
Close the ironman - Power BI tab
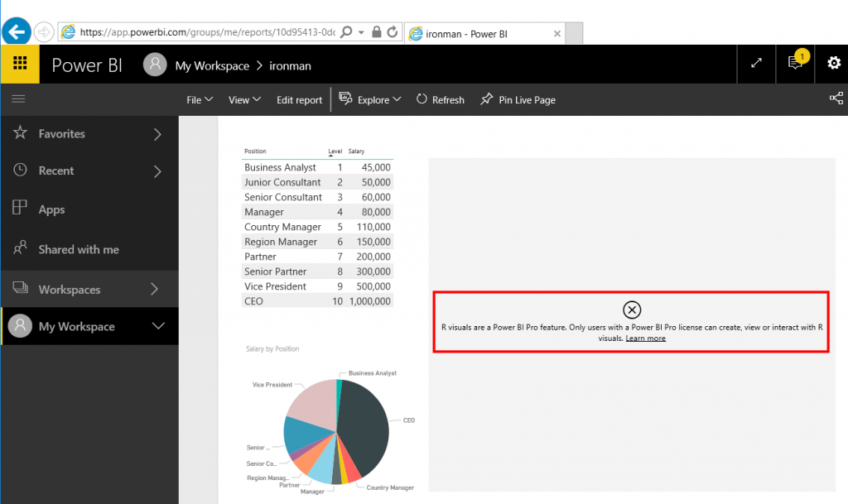557,33
